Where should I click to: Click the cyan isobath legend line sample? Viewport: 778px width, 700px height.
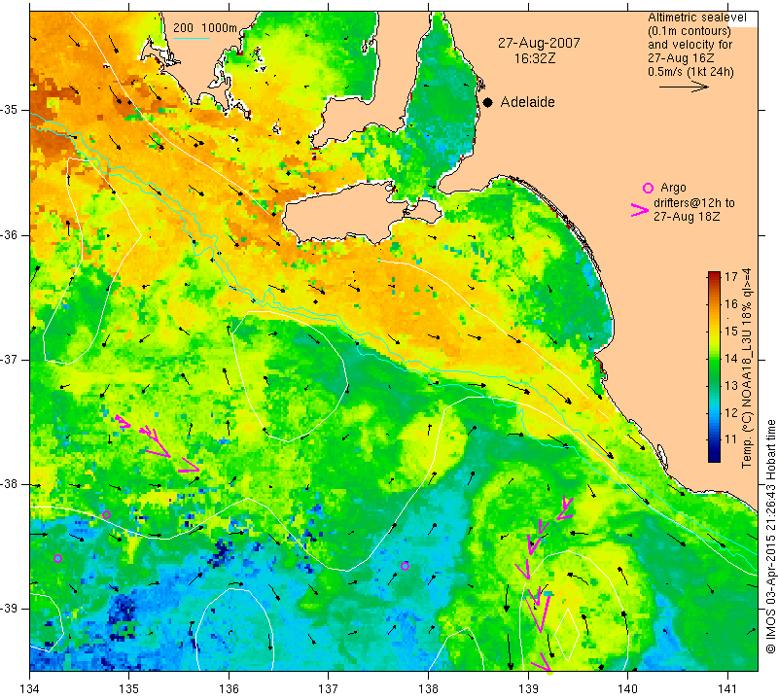point(192,38)
